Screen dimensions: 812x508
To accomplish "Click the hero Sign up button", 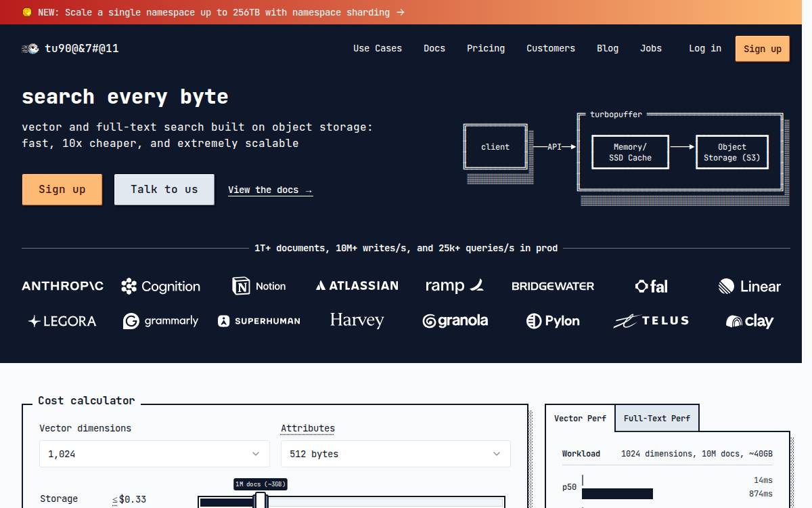I will (x=62, y=190).
